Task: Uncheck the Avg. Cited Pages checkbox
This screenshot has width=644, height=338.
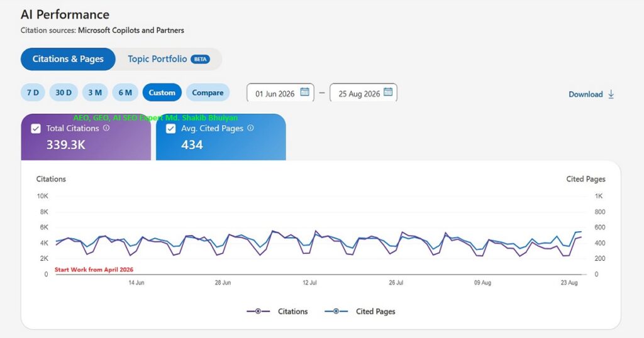Action: (171, 129)
